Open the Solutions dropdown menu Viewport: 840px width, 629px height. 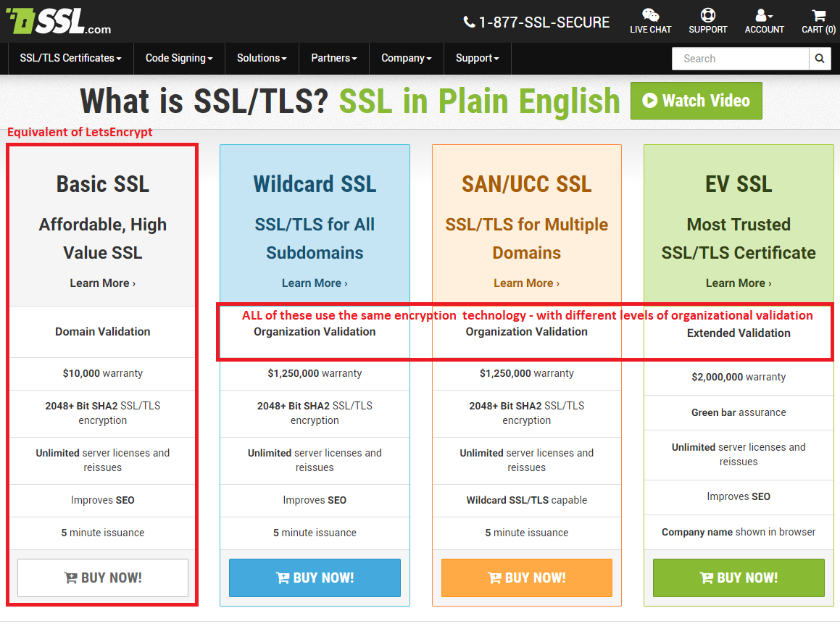click(x=262, y=58)
